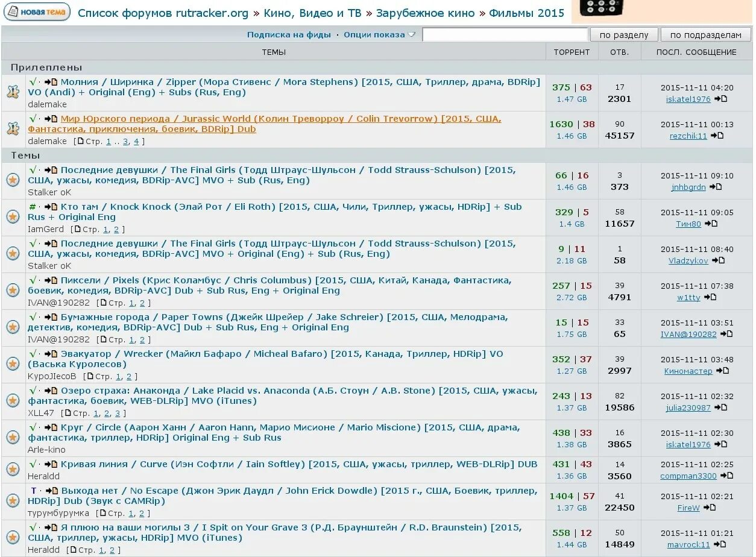Open page 2 of Knock Knock topic
This screenshot has height=557, width=756.
(x=116, y=230)
